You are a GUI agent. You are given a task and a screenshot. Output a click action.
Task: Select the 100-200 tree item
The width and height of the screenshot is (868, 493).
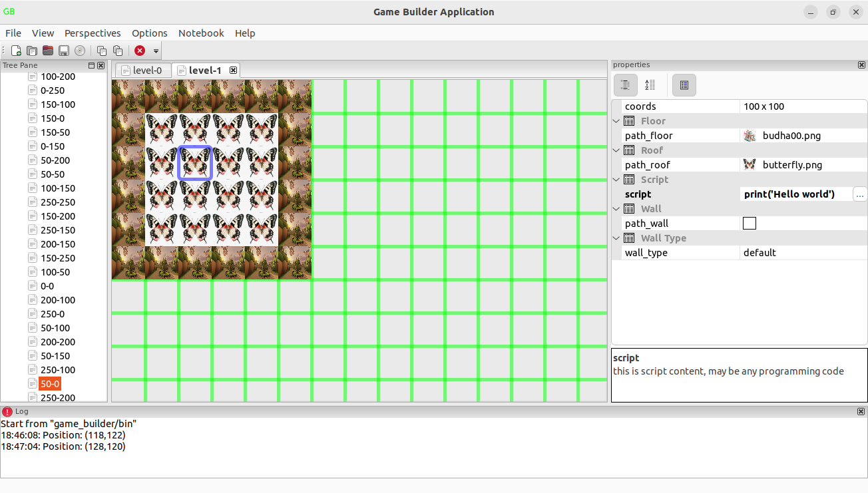tap(58, 77)
